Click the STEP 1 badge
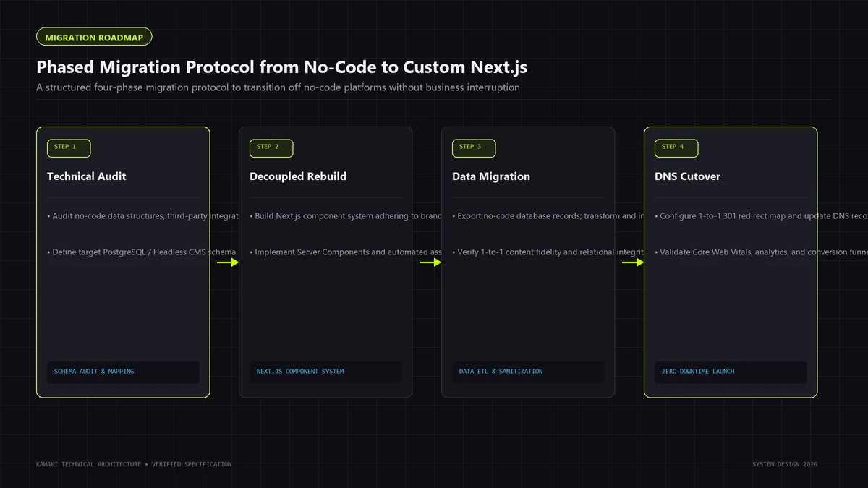The image size is (868, 488). click(x=69, y=147)
